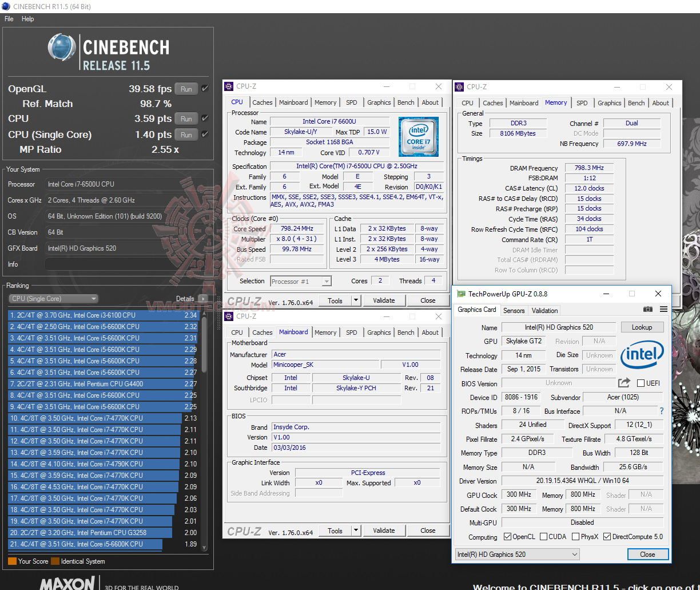
Task: Run the CPU (Single Core) benchmark
Action: [186, 134]
